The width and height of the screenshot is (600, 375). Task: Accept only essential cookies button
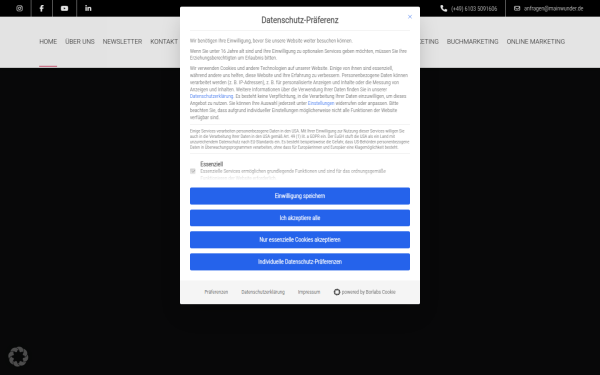click(x=300, y=240)
